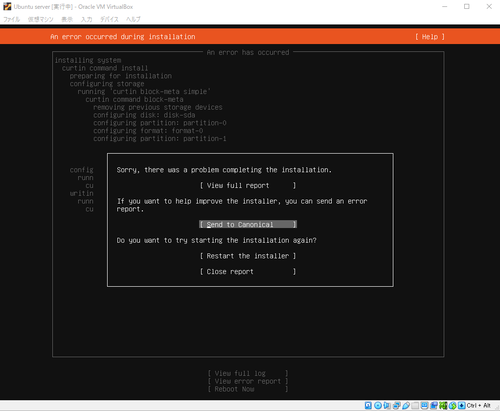Maximize the VirtualBox VM window
The width and height of the screenshot is (500, 411).
tap(467, 6)
